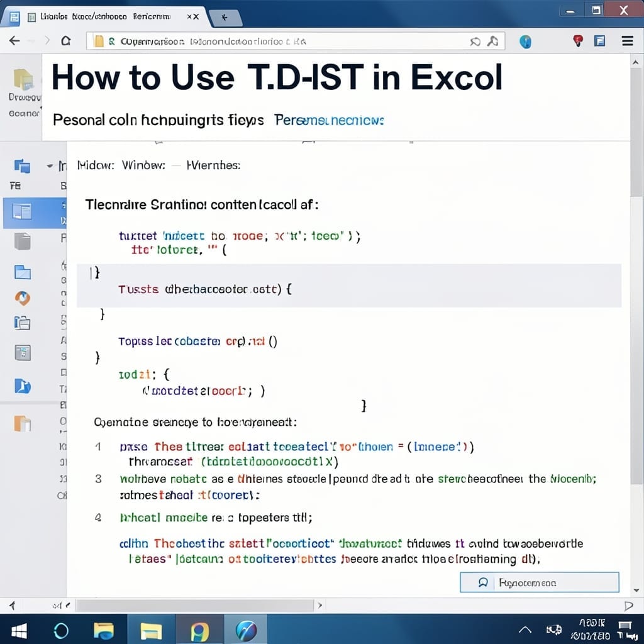Click the address bar input field
This screenshot has height=644, width=644.
[x=296, y=41]
